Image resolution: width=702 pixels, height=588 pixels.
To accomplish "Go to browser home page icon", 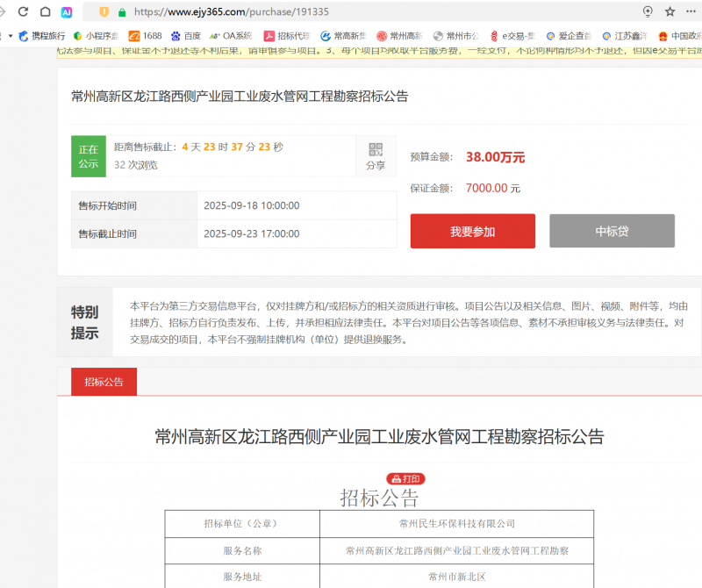I will 45,11.
